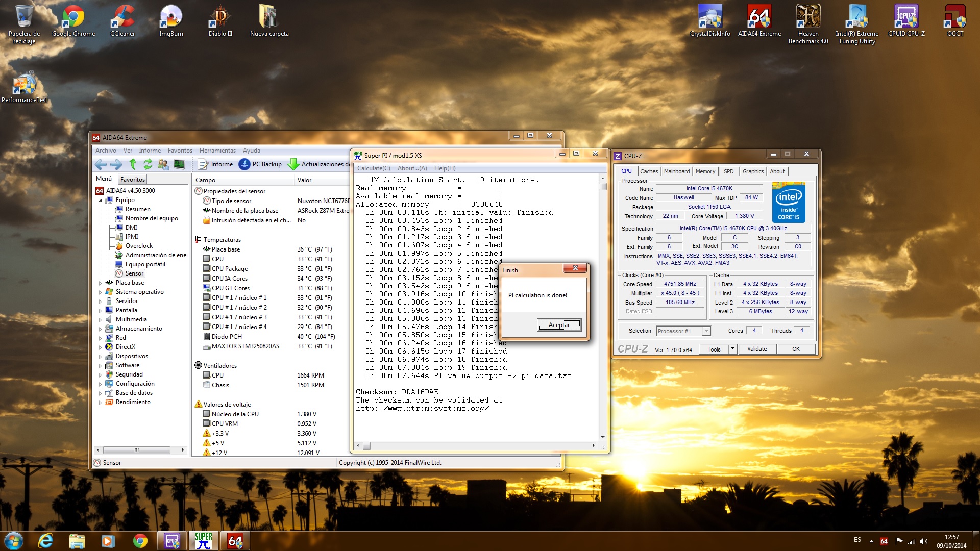Click the green refresh icon in AIDA64 toolbar
This screenshot has height=551, width=980.
coord(148,164)
